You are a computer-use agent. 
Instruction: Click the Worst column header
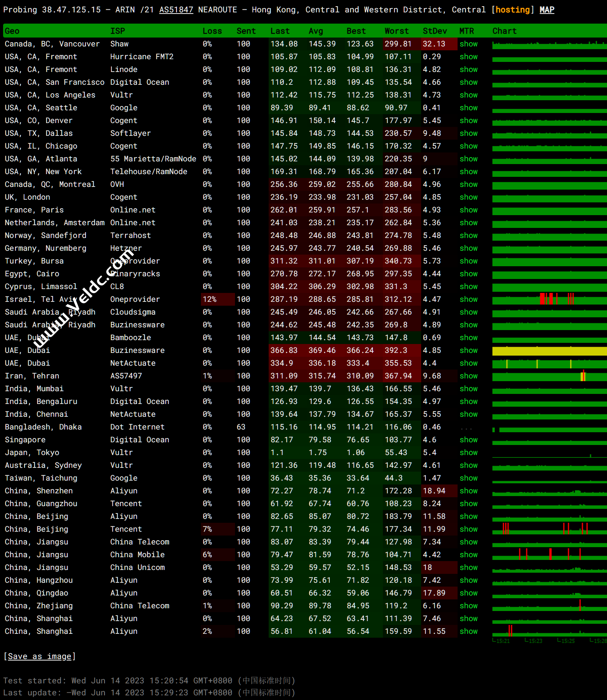(396, 31)
